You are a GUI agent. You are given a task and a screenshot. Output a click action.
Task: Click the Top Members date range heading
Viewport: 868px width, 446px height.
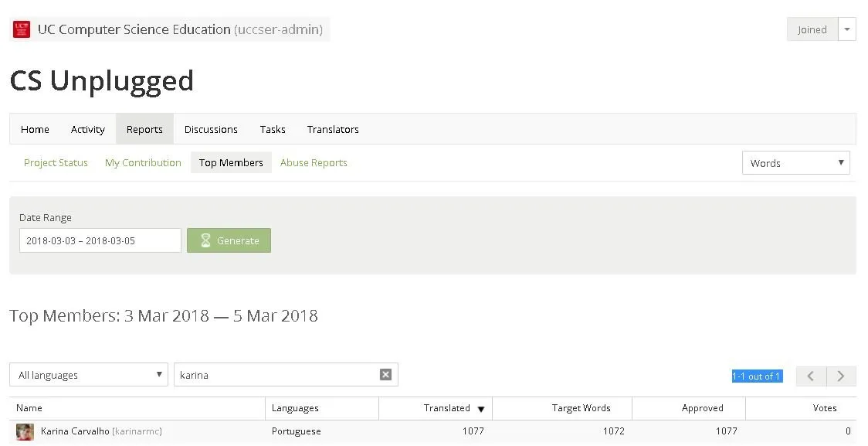click(x=164, y=316)
